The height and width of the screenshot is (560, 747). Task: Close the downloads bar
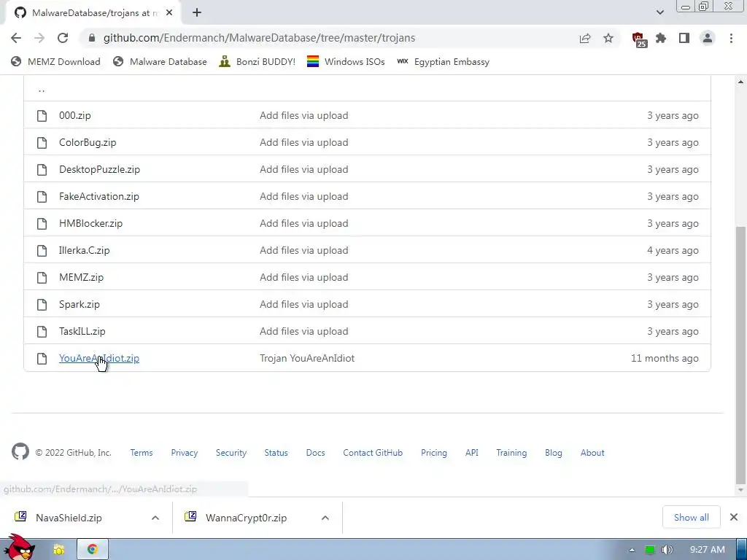coord(734,517)
